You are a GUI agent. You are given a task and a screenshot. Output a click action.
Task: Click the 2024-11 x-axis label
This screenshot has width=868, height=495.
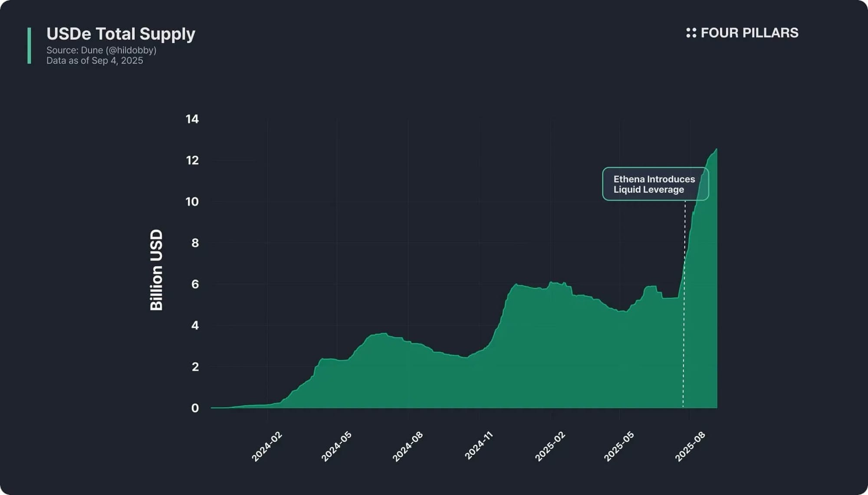(478, 446)
